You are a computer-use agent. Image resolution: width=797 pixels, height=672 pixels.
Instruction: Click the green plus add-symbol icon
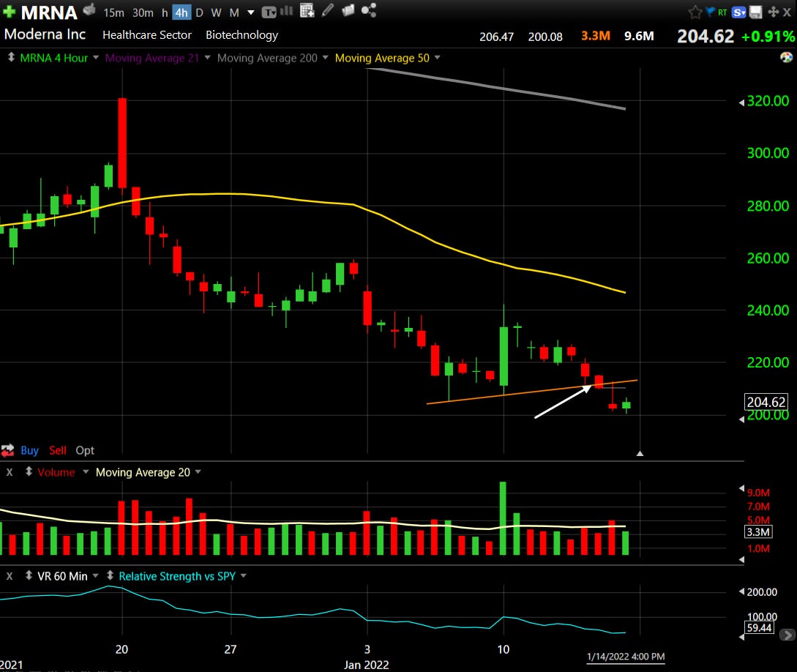pos(10,12)
